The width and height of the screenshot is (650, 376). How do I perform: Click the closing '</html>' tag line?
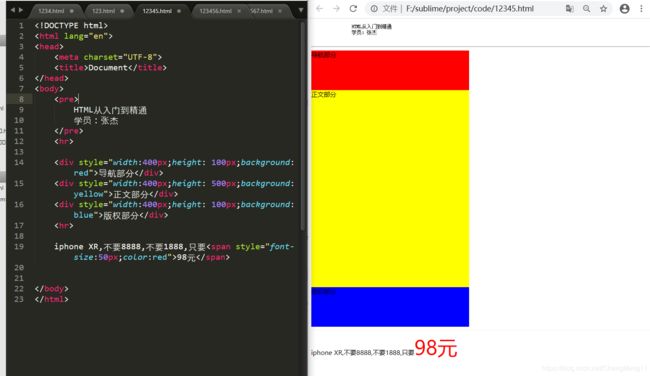52,299
